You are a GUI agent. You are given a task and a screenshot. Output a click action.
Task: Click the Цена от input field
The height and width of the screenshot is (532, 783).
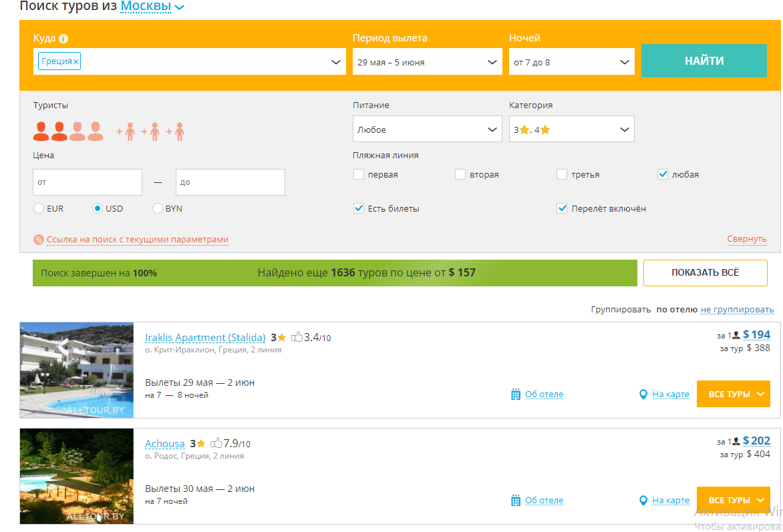click(88, 182)
